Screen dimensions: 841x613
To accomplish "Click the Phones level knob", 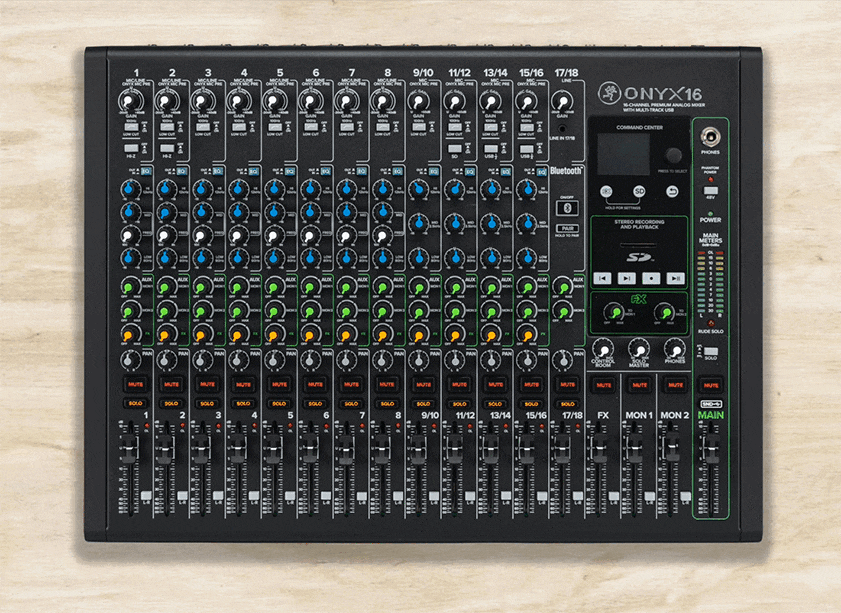I will tap(675, 350).
